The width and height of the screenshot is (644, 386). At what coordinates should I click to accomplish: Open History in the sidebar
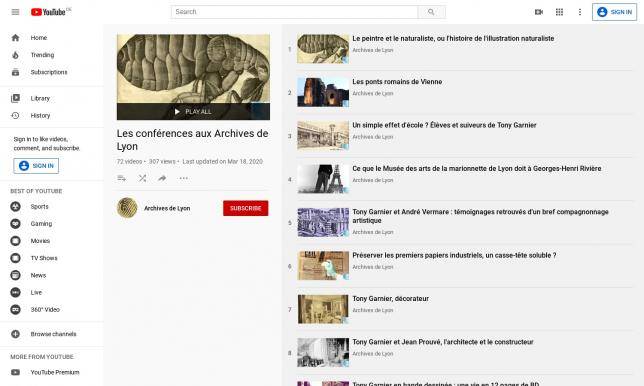(40, 115)
